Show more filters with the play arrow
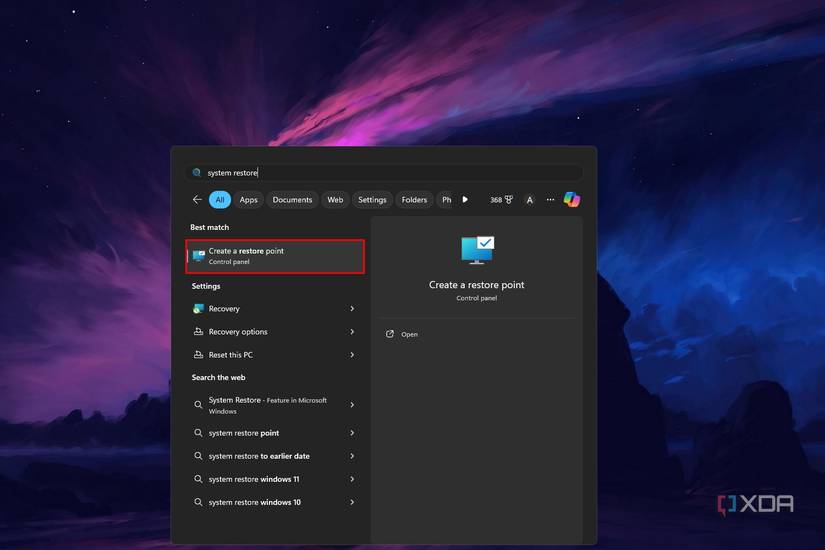Image resolution: width=825 pixels, height=550 pixels. click(x=465, y=199)
